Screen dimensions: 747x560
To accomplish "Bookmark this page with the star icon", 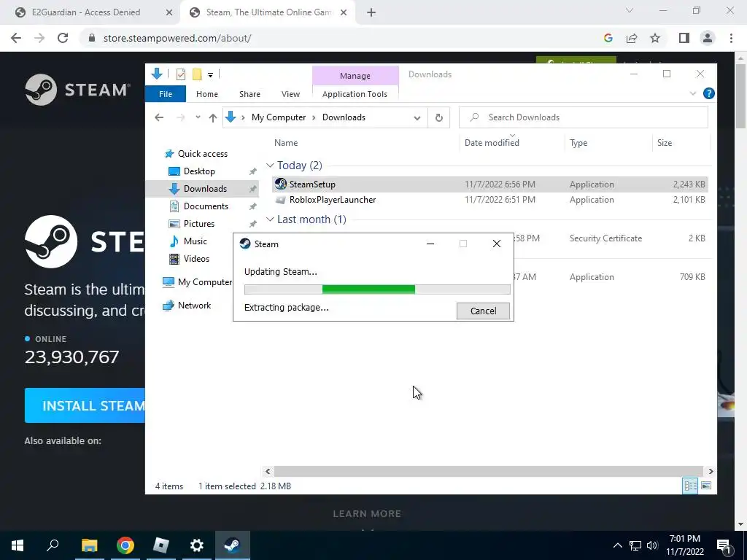I will click(x=655, y=38).
